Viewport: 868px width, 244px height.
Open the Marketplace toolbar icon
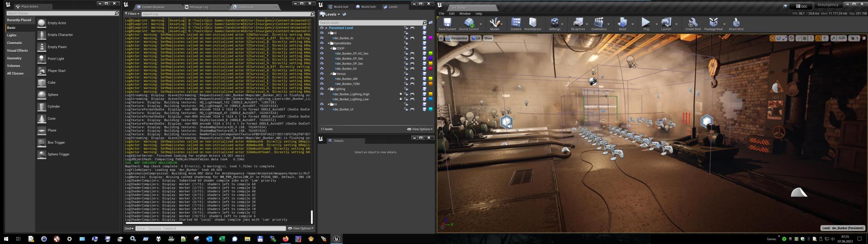pos(533,24)
